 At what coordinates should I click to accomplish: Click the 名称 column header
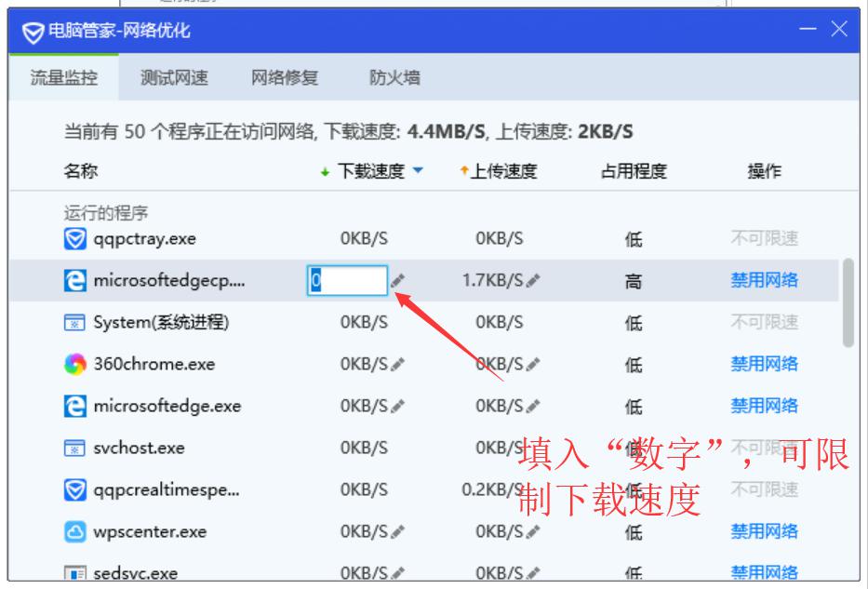click(81, 171)
